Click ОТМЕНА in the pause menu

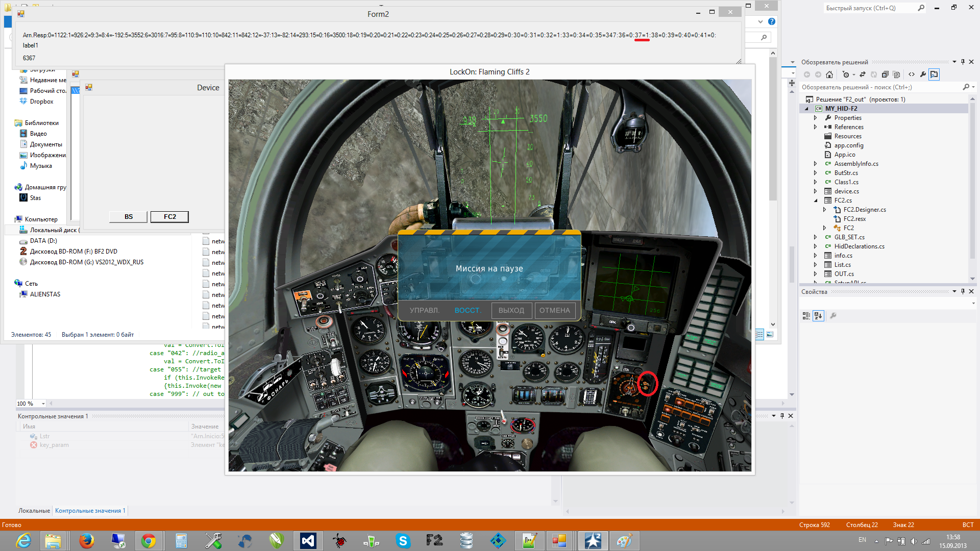coord(555,310)
